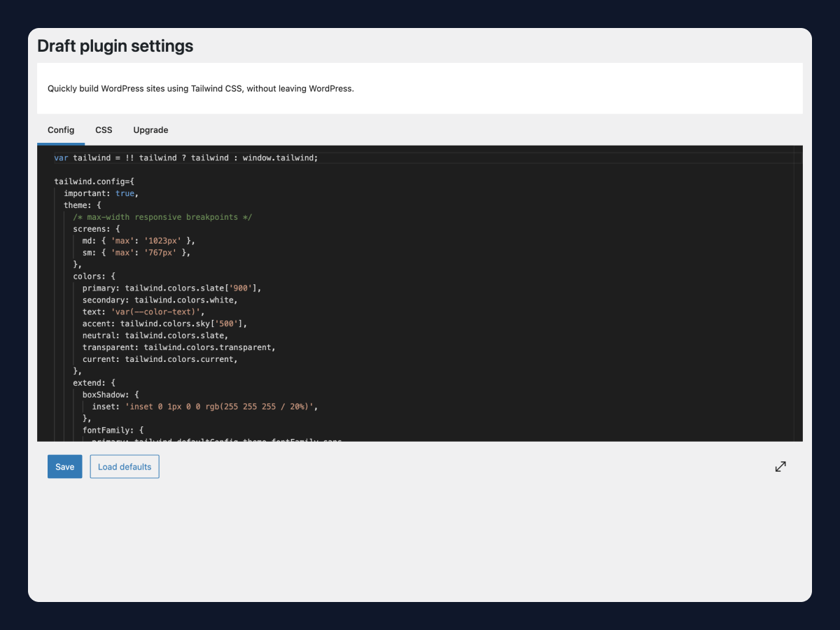Click the Tailwind CSS description sentence

click(201, 89)
